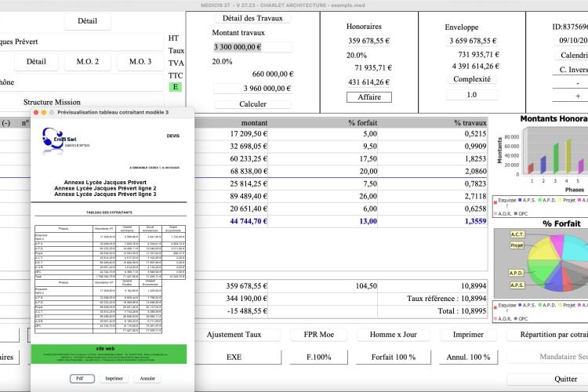Click the Jacques Prévert name field
Image resolution: width=588 pixels, height=392 pixels.
click(82, 42)
